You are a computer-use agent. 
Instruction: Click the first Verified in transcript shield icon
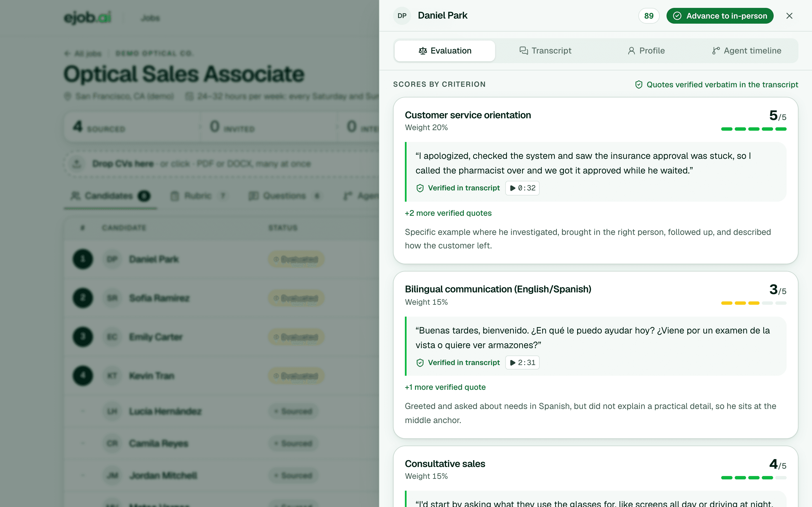pyautogui.click(x=420, y=188)
